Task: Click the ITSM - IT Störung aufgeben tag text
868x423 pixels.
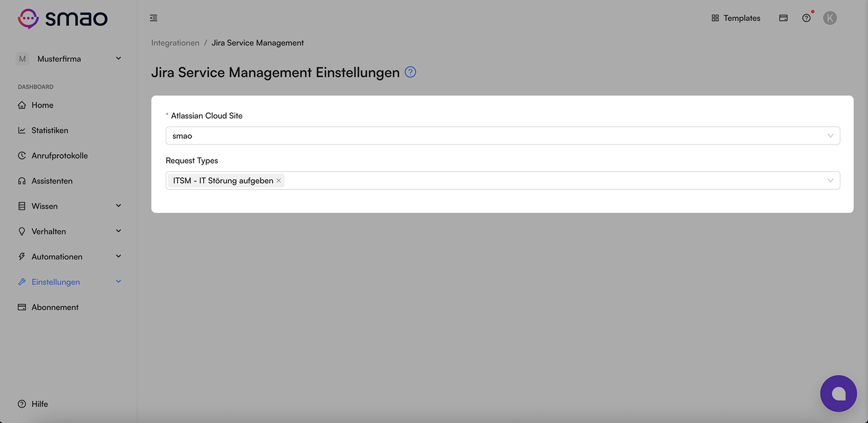Action: click(223, 181)
